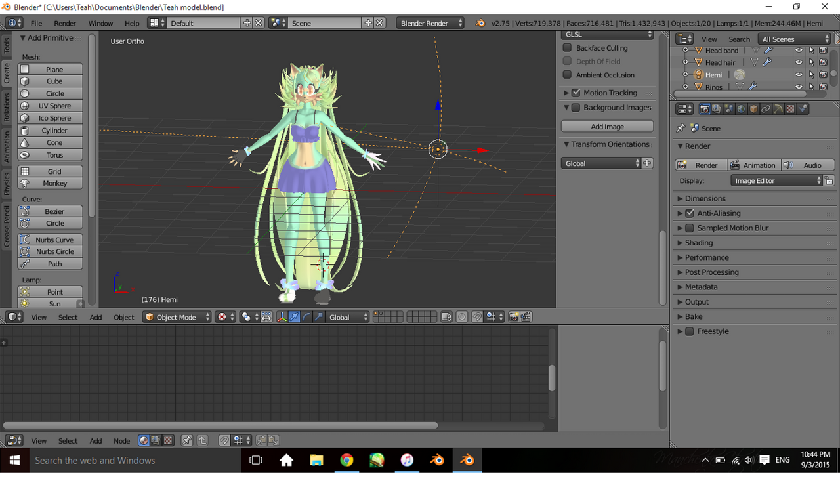Enable the Sampled Motion Blur checkbox

690,228
